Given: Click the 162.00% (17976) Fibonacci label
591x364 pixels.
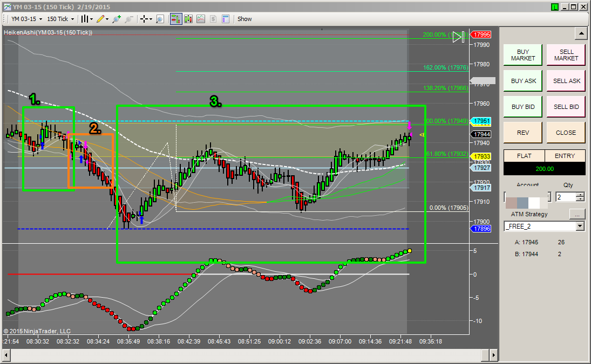Looking at the screenshot, I should (x=445, y=67).
